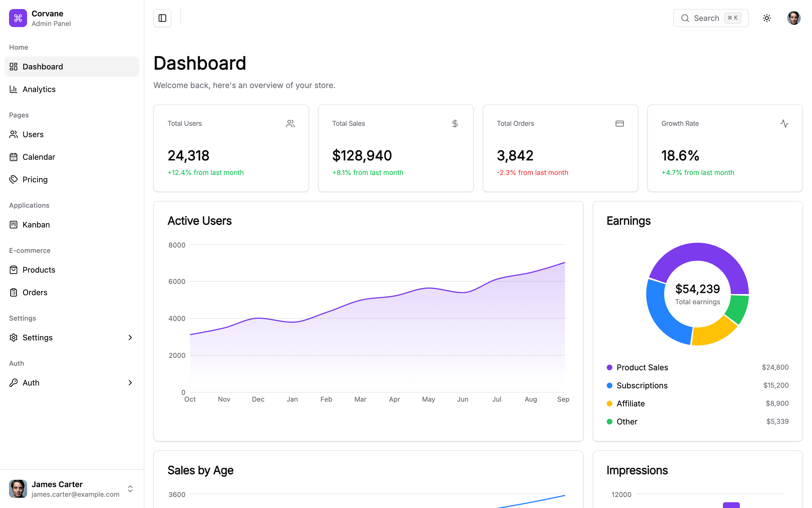Click the Auth key icon

[x=14, y=383]
